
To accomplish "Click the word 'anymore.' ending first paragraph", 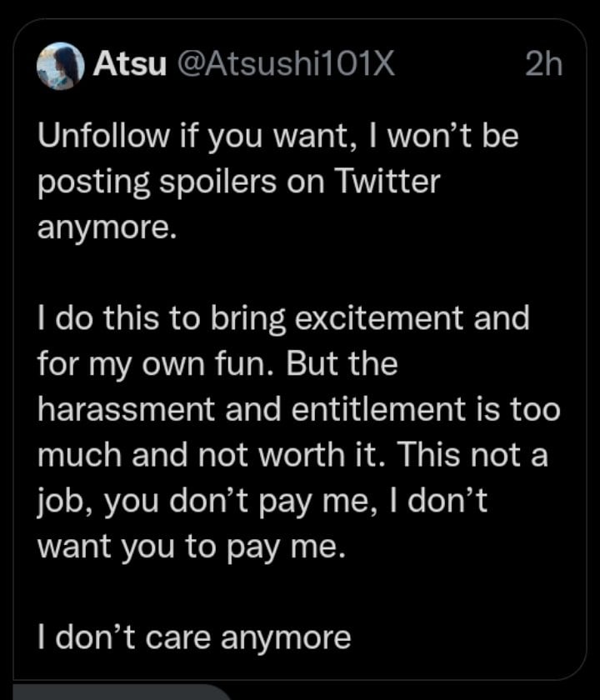I will point(107,228).
